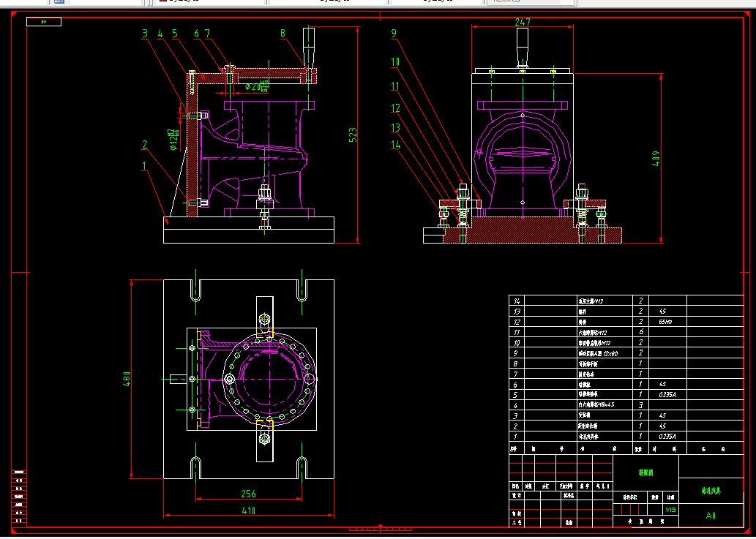This screenshot has height=539, width=756.
Task: Select balloon number 10 in right view
Action: pos(395,61)
